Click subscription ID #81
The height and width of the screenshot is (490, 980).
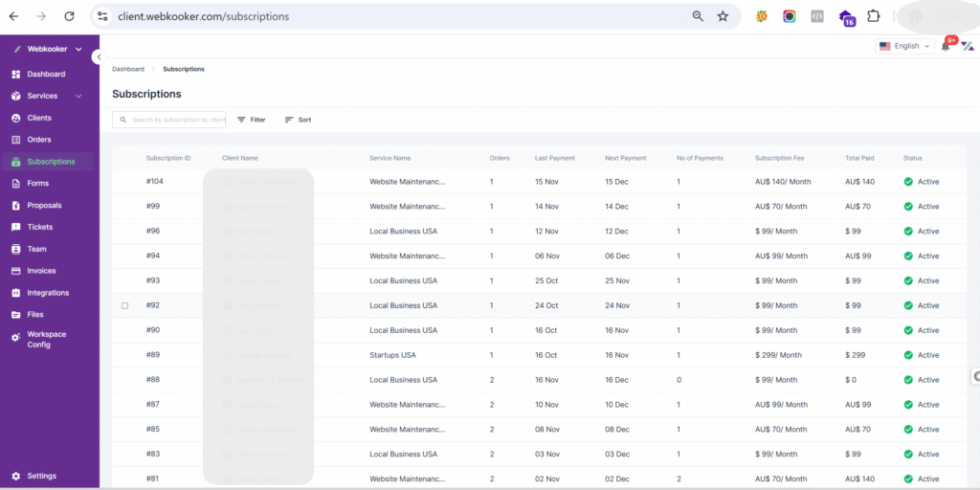point(152,479)
